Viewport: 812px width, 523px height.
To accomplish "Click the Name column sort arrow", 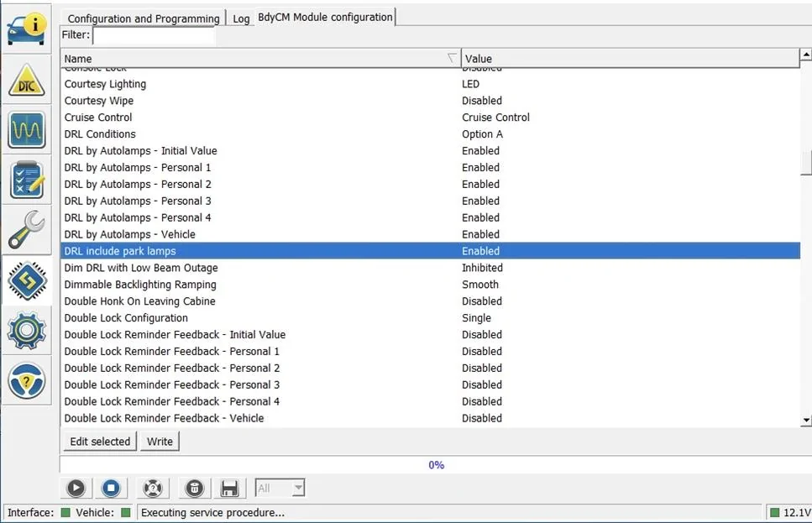I will pos(452,58).
